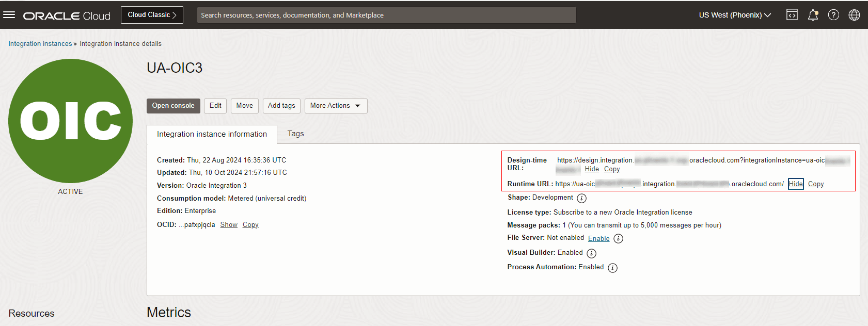Screen dimensions: 868x326
Task: Click the Edit button
Action: point(215,106)
